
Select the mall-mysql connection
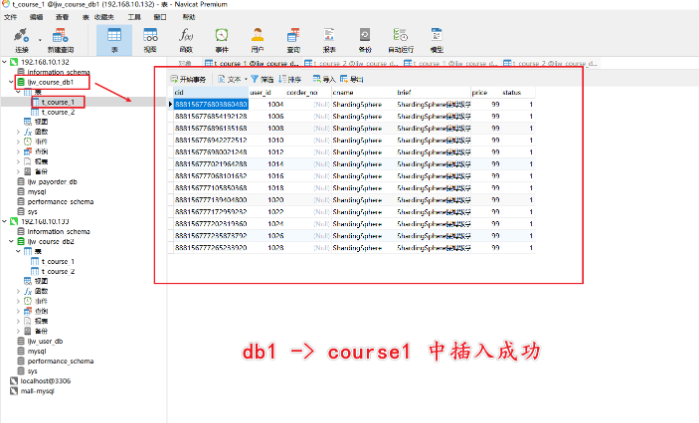[x=37, y=391]
